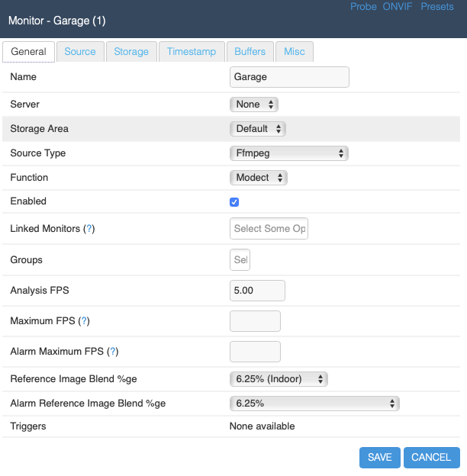Open Alarm Reference Image Blend dropdown
The width and height of the screenshot is (467, 476).
[x=314, y=404]
